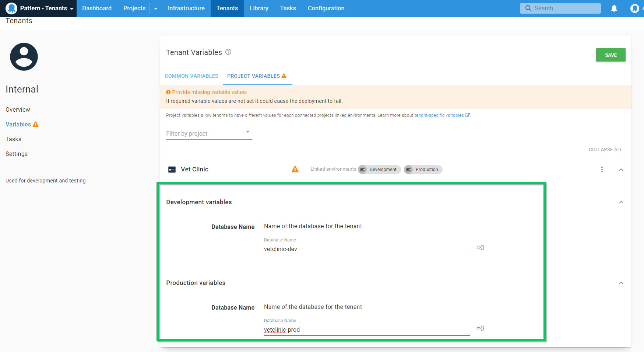644x352 pixels.
Task: Open Vet Clinic overflow menu (three dots)
Action: click(x=602, y=170)
